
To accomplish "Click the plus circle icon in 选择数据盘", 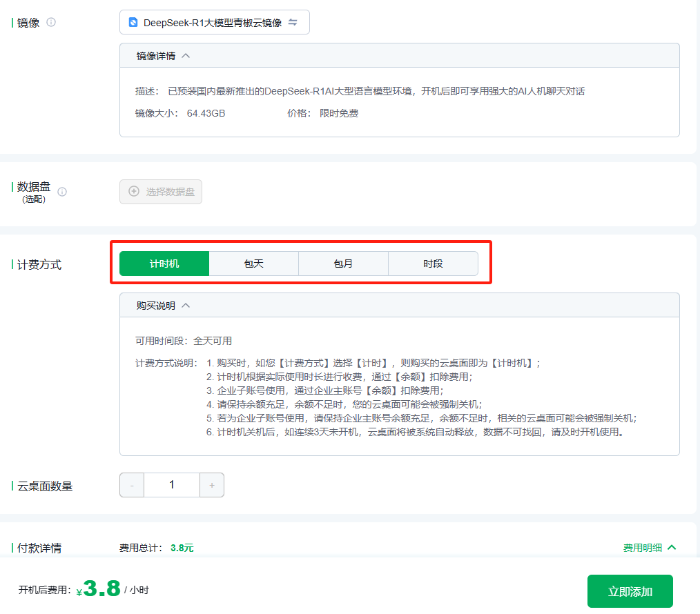I will point(134,191).
